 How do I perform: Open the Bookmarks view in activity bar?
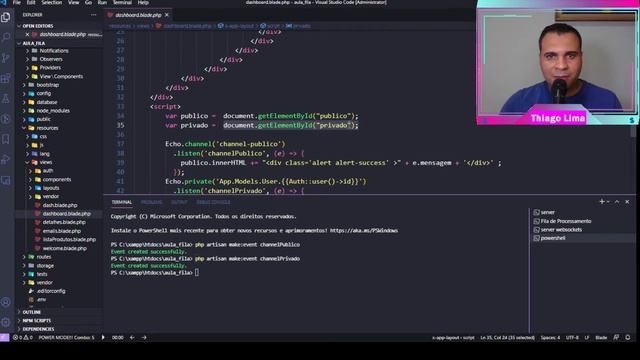[6, 139]
